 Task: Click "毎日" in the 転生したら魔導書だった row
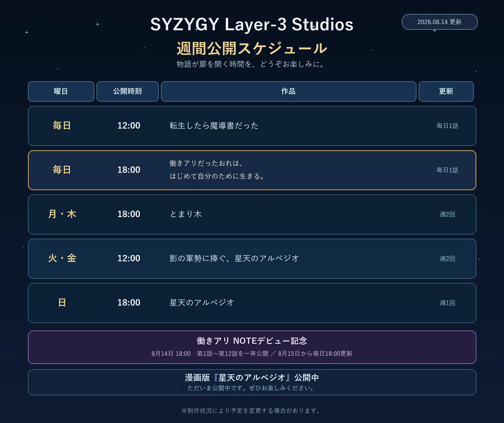(62, 126)
